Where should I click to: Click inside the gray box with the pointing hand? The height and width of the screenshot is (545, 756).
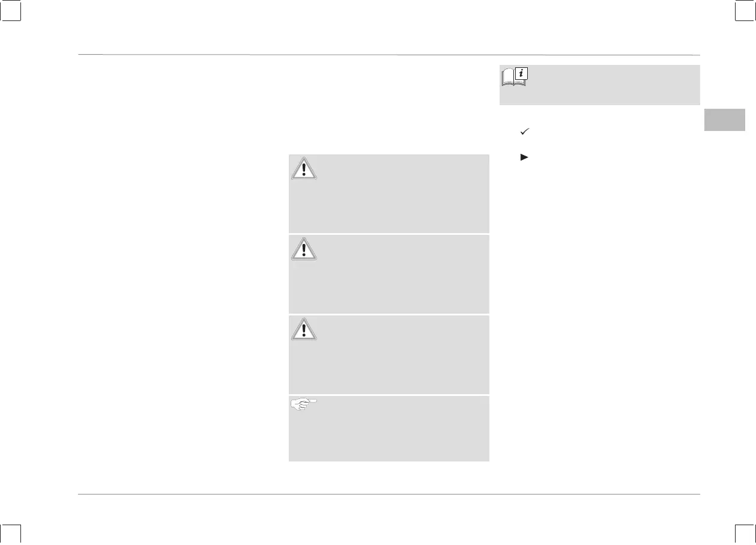[389, 428]
